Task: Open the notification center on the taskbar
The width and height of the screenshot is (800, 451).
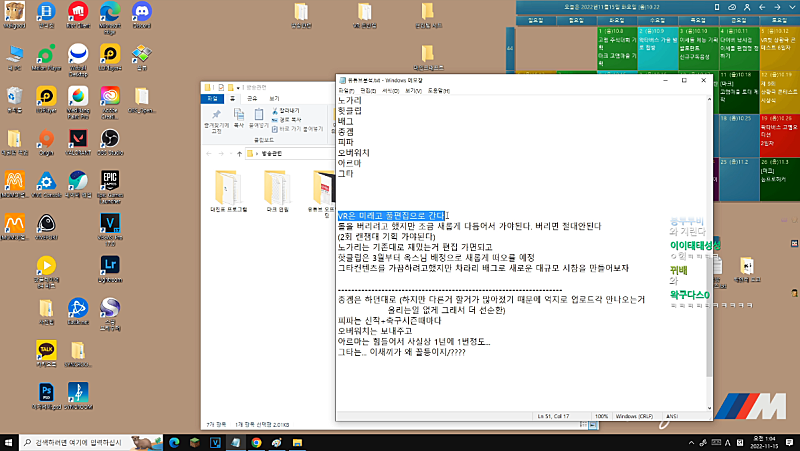Action: [x=789, y=442]
